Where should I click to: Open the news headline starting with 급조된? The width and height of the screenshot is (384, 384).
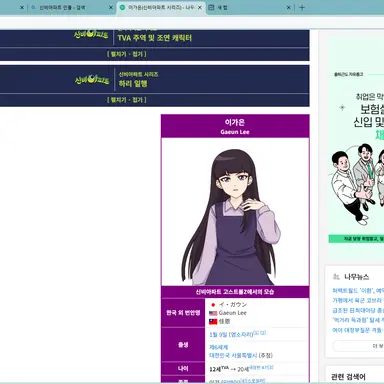coord(358,310)
